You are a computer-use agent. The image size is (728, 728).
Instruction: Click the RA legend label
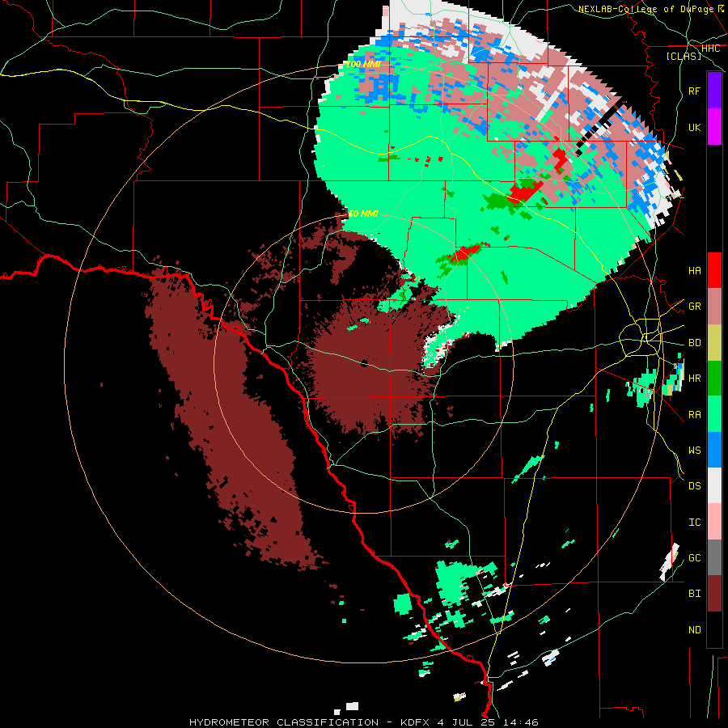click(x=695, y=415)
